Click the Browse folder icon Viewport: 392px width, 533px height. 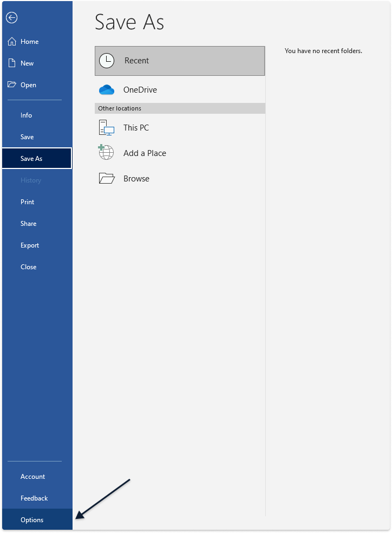click(x=107, y=179)
